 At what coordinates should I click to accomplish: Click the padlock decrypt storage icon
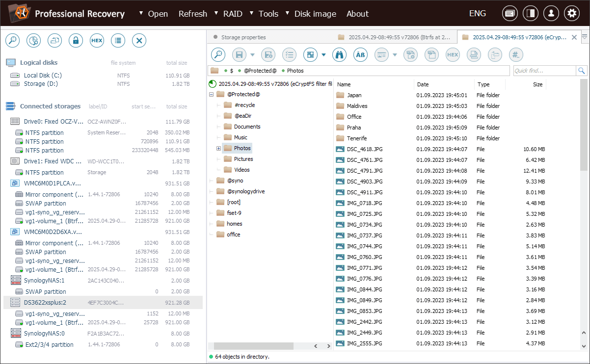click(76, 41)
